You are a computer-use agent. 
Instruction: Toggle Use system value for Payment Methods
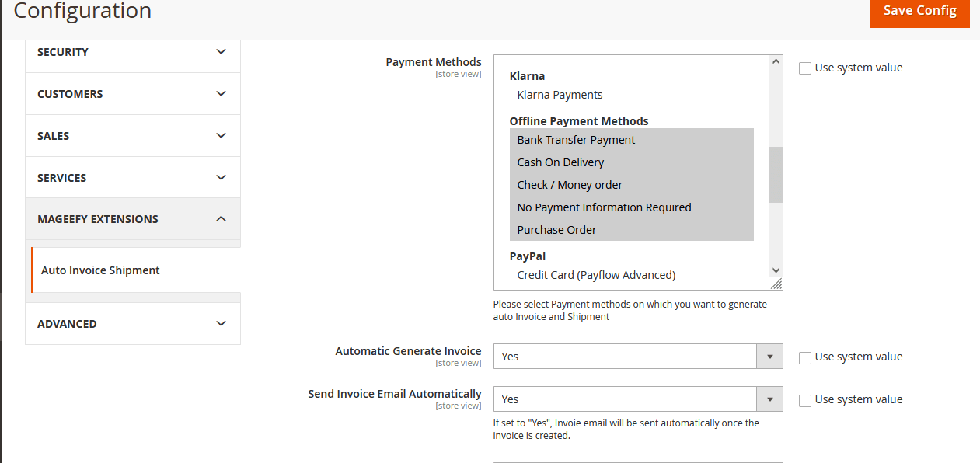pos(805,68)
